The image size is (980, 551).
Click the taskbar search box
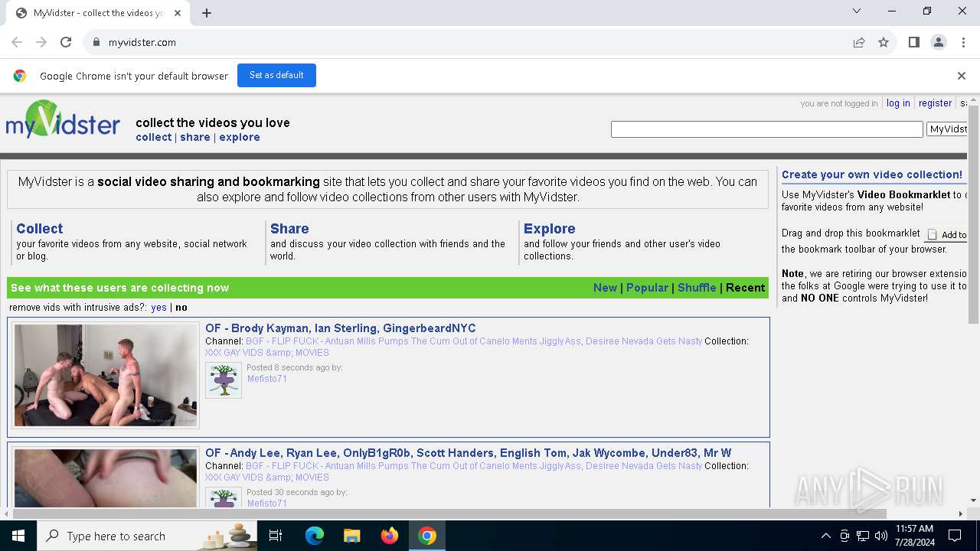click(x=149, y=536)
